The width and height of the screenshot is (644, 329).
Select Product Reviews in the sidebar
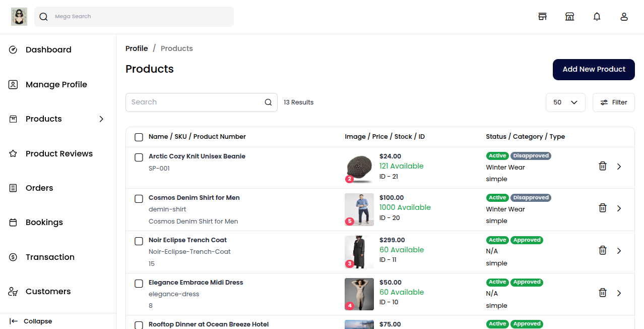59,153
